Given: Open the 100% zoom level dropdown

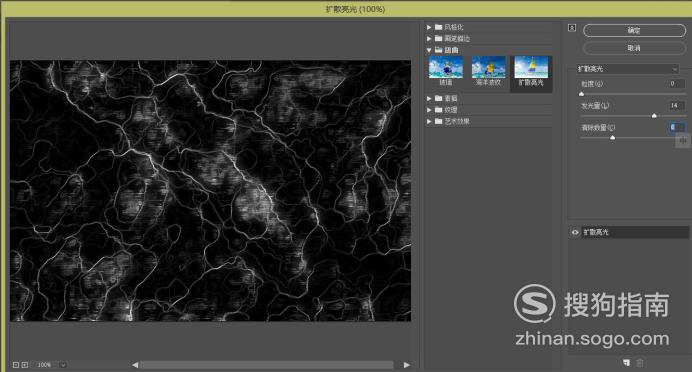Looking at the screenshot, I should click(x=63, y=365).
